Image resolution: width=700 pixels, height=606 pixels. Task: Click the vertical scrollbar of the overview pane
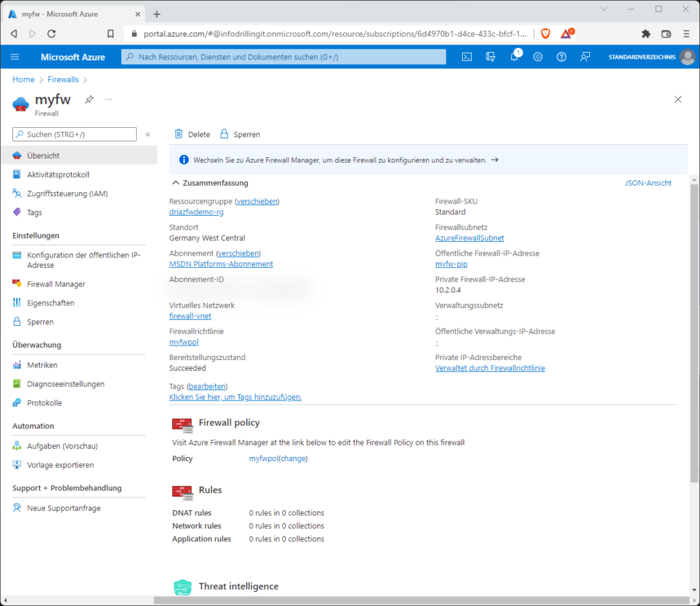pos(694,333)
